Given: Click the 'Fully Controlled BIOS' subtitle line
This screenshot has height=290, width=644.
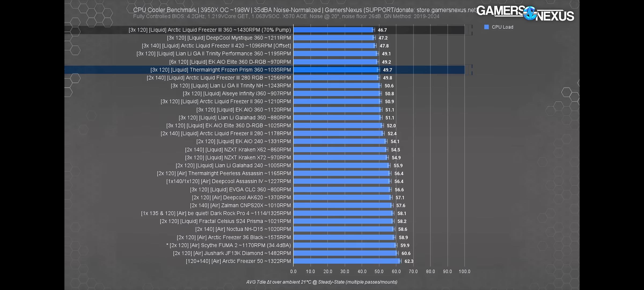Looking at the screenshot, I should pos(286,16).
